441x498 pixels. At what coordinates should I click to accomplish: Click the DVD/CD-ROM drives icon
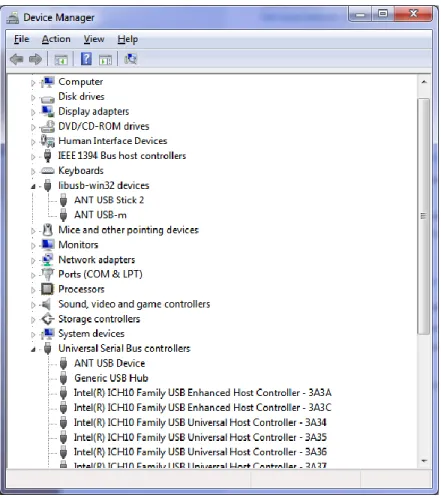[48, 126]
